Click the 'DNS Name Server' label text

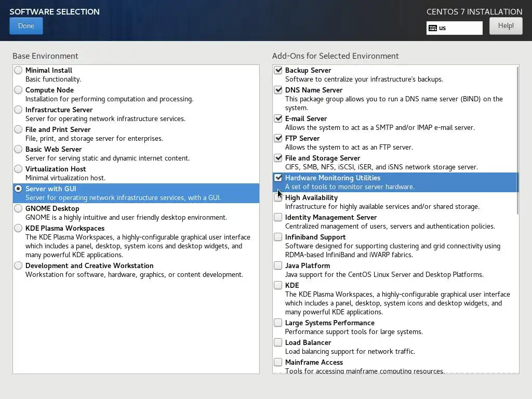(314, 90)
